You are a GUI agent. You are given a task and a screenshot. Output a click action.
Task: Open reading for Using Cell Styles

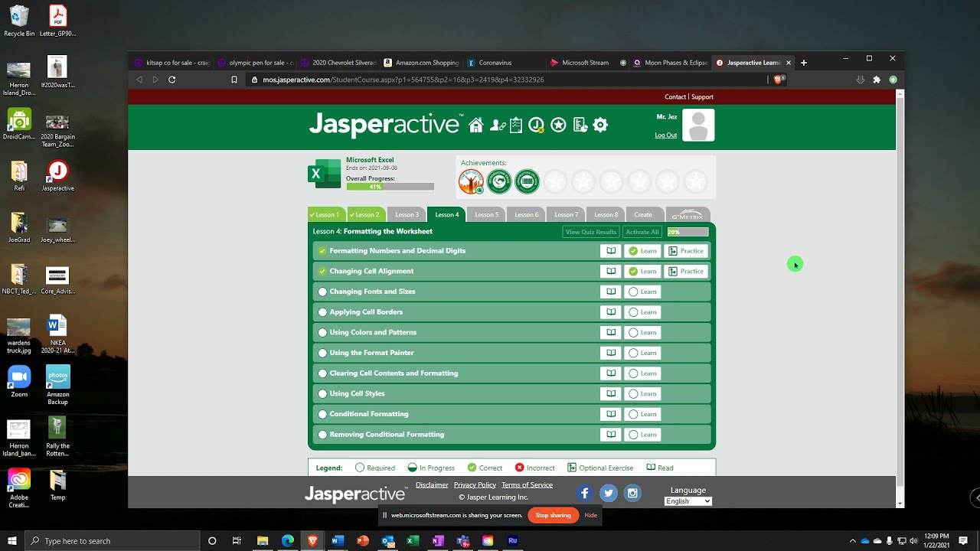pyautogui.click(x=611, y=393)
